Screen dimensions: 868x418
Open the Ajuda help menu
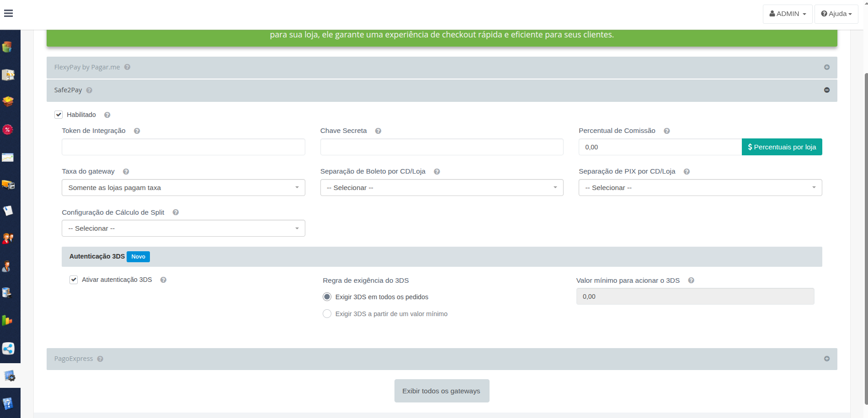pyautogui.click(x=836, y=14)
